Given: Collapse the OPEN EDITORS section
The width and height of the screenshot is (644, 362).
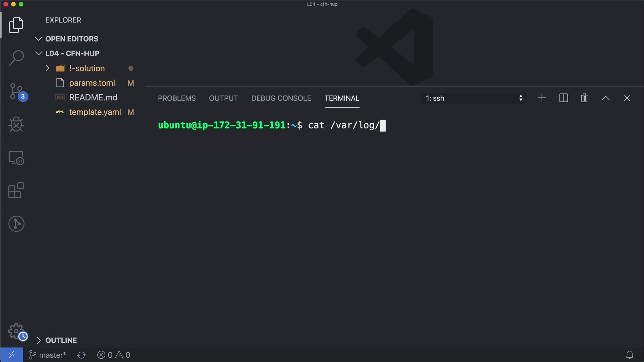Looking at the screenshot, I should click(x=71, y=39).
